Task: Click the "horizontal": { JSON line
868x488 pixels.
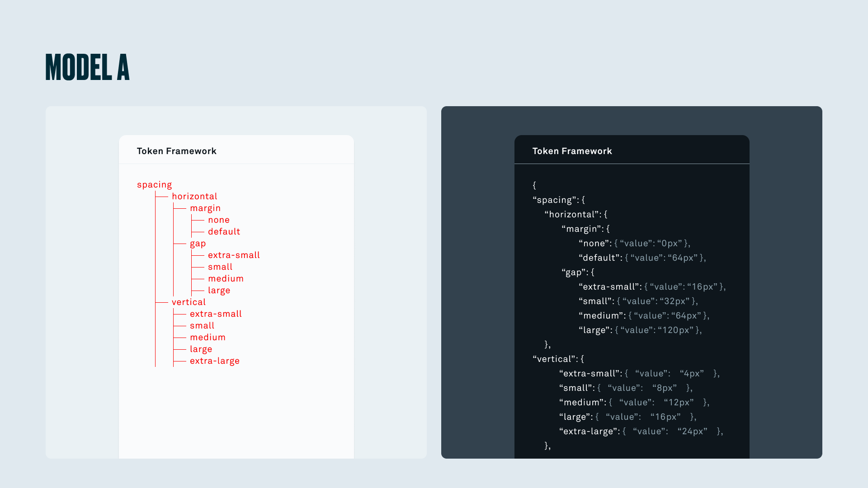Action: [576, 215]
